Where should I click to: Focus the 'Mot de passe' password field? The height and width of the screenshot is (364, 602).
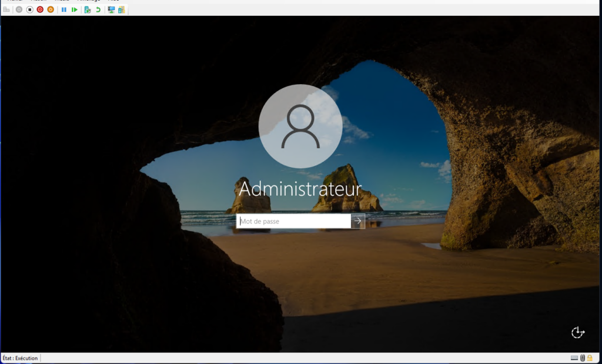tap(293, 221)
